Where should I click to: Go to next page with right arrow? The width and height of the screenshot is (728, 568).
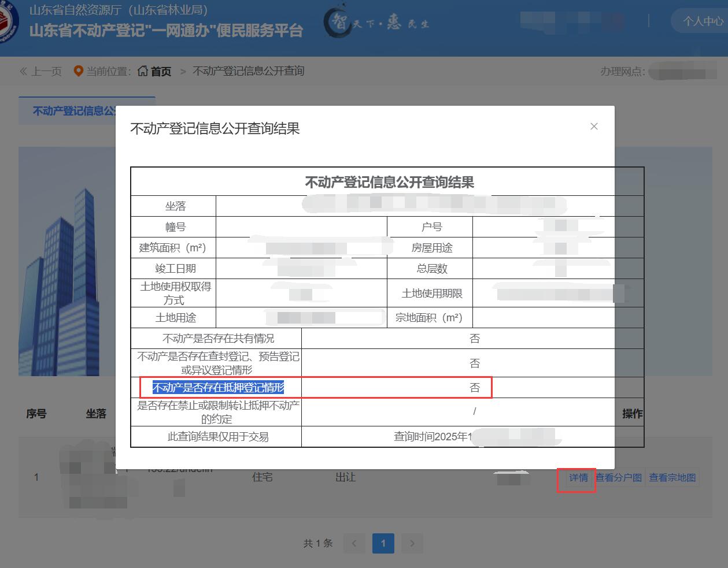[412, 543]
